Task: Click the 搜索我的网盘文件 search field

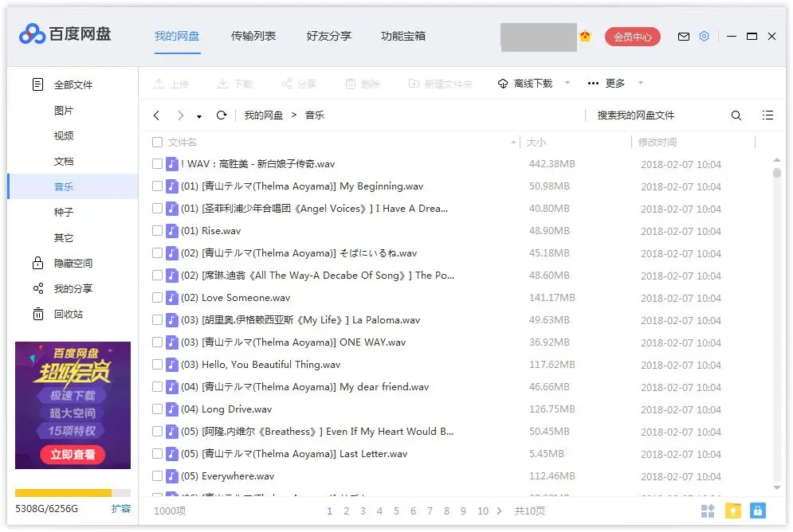Action: point(658,115)
